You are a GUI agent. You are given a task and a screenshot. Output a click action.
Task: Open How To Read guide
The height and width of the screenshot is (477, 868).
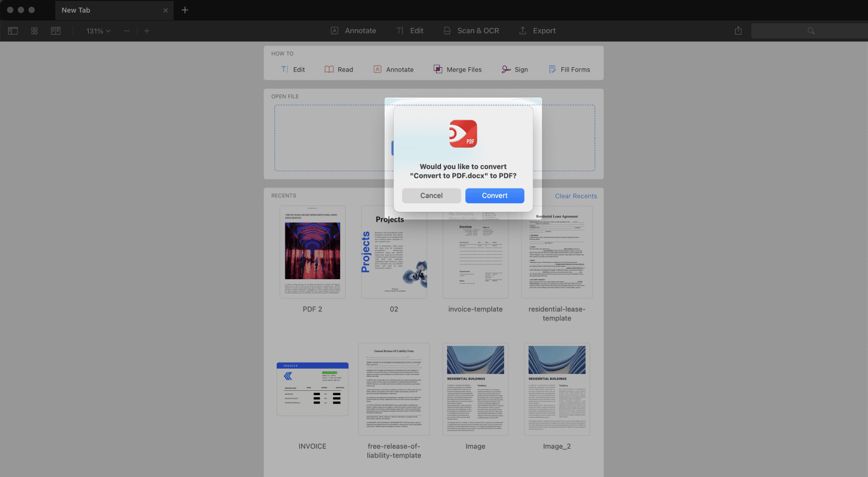click(339, 69)
